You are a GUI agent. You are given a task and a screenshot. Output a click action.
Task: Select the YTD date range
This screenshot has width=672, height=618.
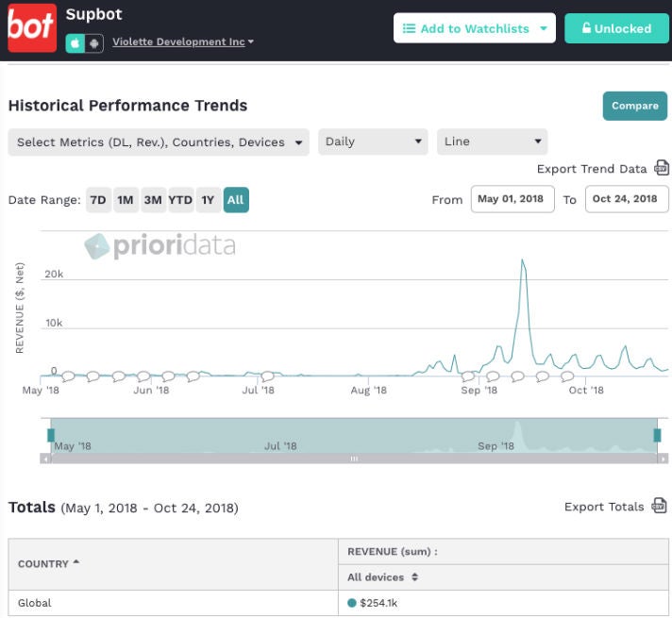[x=180, y=200]
